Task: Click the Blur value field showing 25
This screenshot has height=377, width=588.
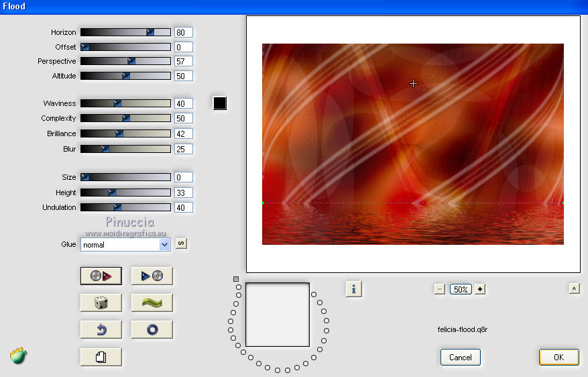Action: pyautogui.click(x=184, y=150)
